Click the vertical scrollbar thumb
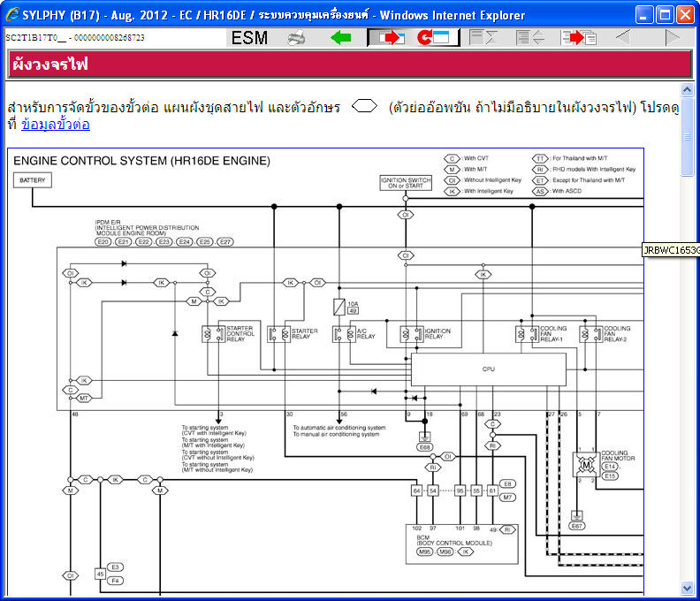Viewport: 700px width, 601px height. 687,136
